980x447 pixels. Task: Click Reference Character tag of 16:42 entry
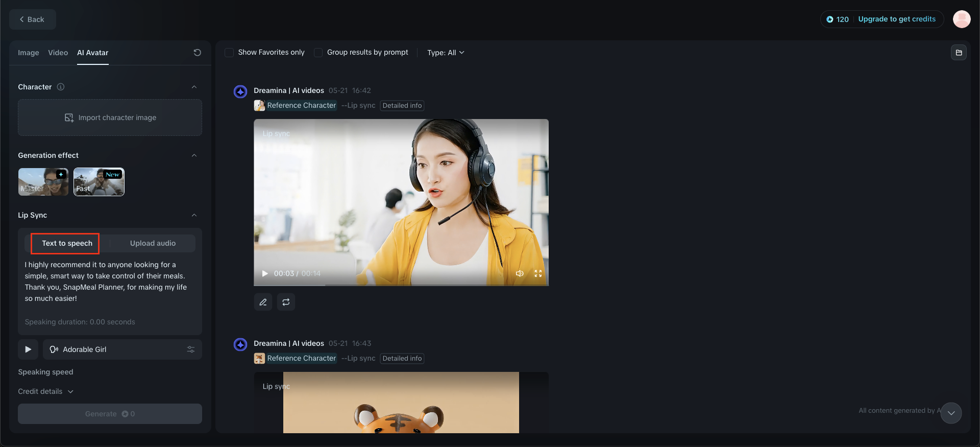coord(302,105)
